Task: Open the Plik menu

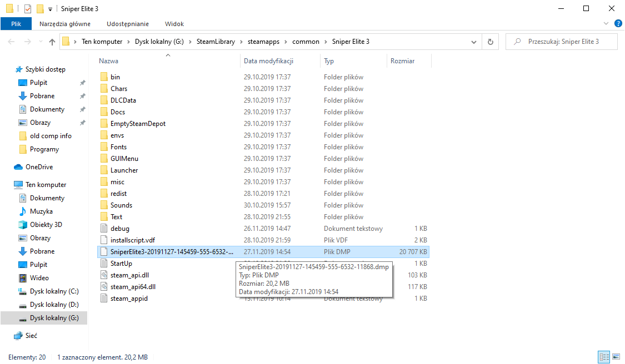Action: 16,24
